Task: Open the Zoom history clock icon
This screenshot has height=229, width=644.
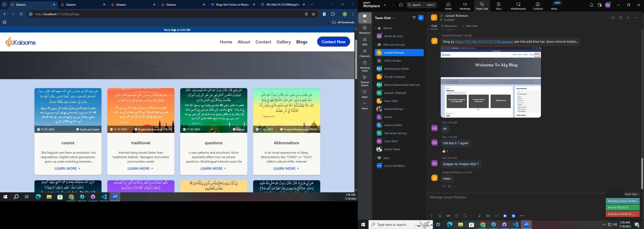Action: [x=401, y=5]
